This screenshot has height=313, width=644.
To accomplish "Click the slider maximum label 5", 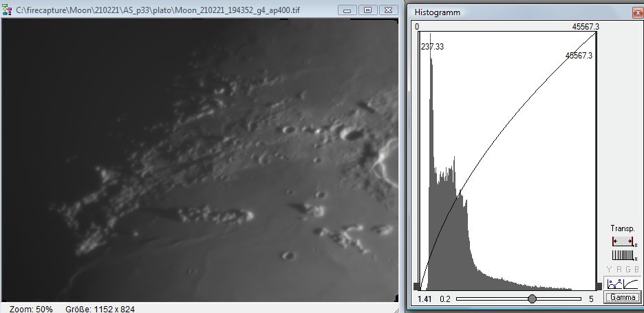I will point(591,299).
